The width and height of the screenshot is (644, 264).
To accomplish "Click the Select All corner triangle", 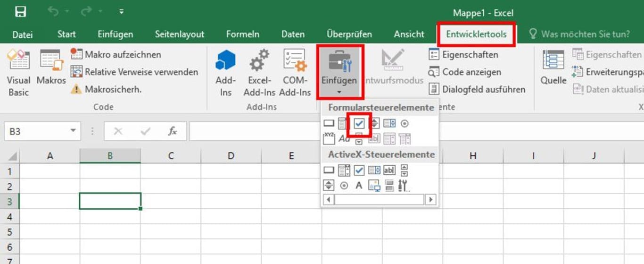I will [x=12, y=156].
